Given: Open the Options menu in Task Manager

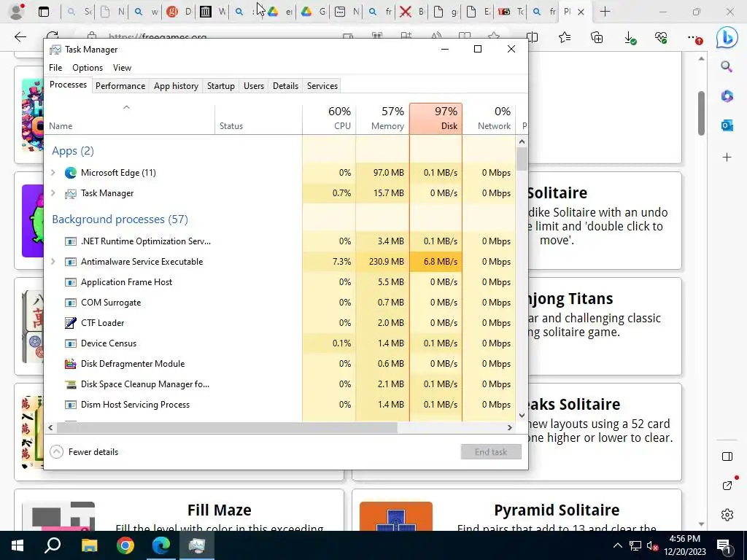Looking at the screenshot, I should [88, 68].
